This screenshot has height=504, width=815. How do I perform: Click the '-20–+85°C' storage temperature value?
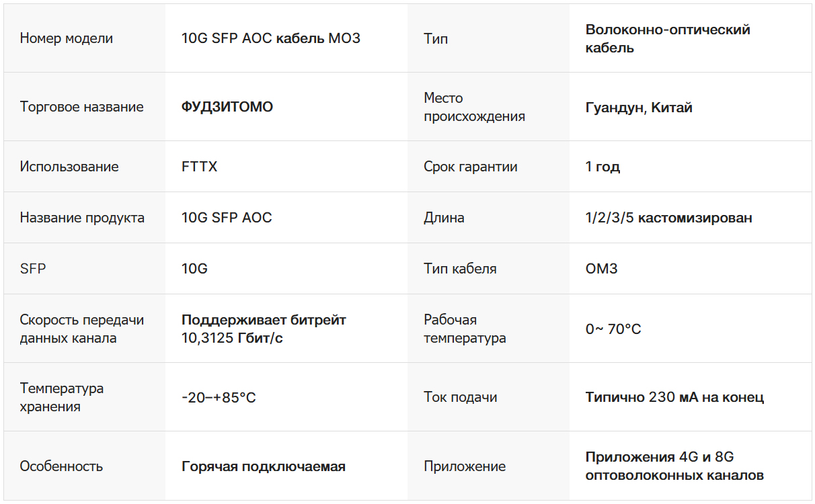coord(219,398)
